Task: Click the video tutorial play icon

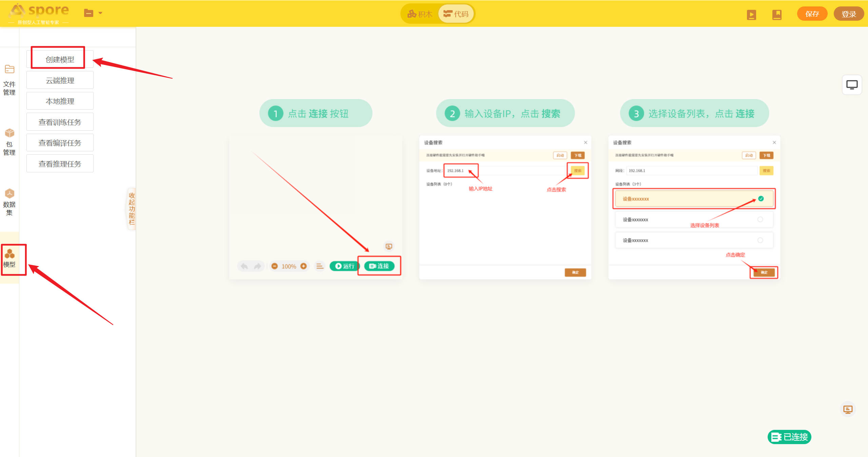Action: [751, 15]
